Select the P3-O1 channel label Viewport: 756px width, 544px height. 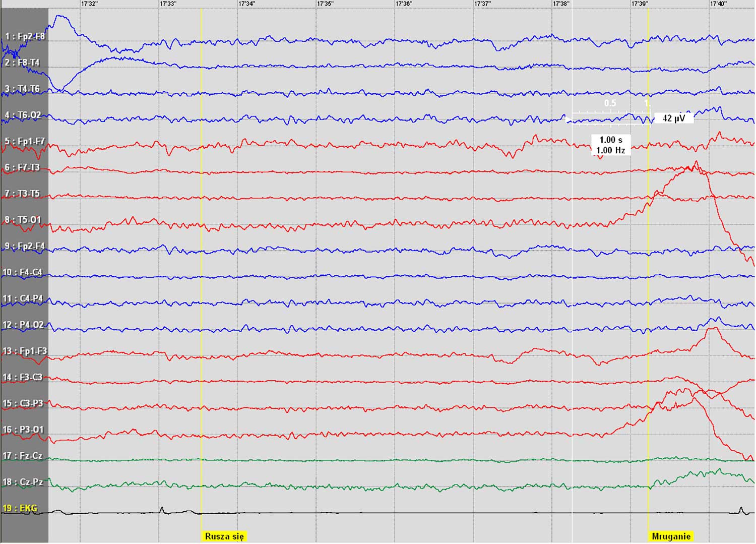[x=23, y=430]
